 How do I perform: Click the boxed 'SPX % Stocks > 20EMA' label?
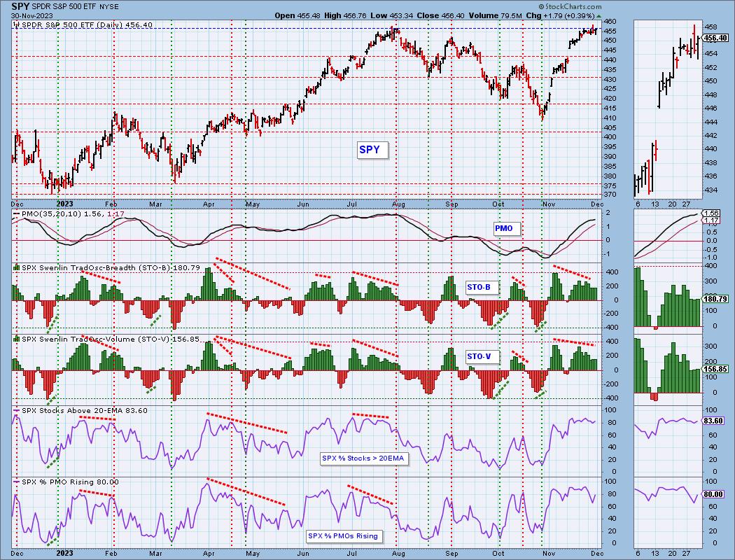[x=364, y=458]
